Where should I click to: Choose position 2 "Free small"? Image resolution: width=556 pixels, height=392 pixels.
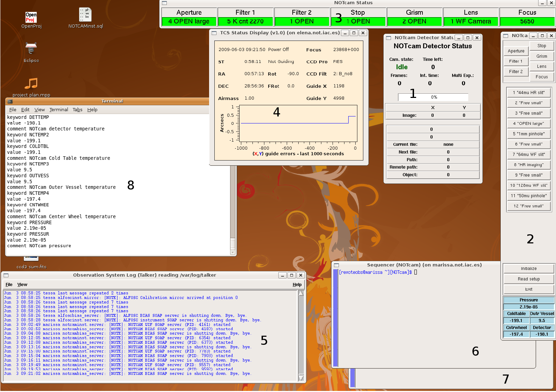pos(529,103)
